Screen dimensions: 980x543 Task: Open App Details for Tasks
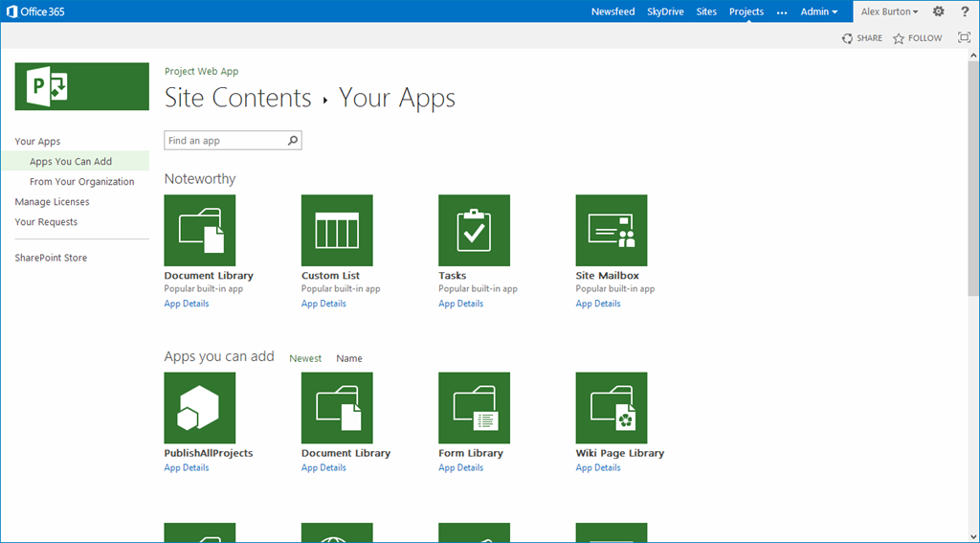pos(460,304)
